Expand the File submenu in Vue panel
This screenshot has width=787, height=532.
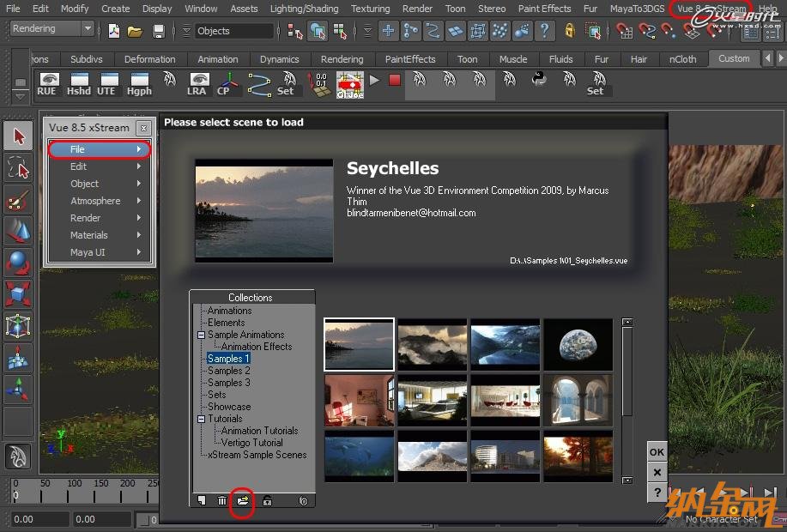100,149
